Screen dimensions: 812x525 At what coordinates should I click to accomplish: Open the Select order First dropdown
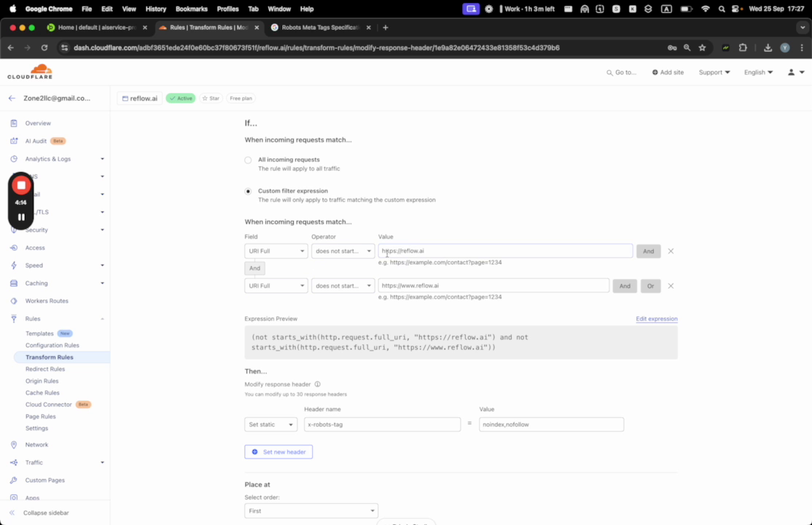(x=311, y=510)
